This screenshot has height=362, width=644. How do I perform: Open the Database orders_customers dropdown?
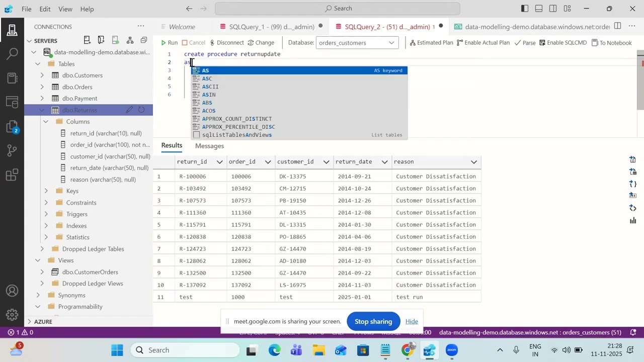tap(357, 43)
